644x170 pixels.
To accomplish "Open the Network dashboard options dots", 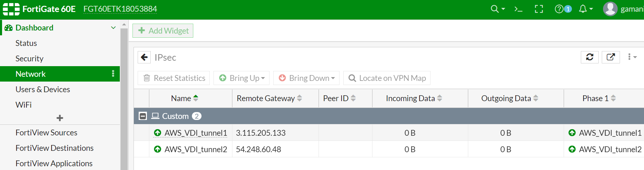I will pyautogui.click(x=113, y=74).
